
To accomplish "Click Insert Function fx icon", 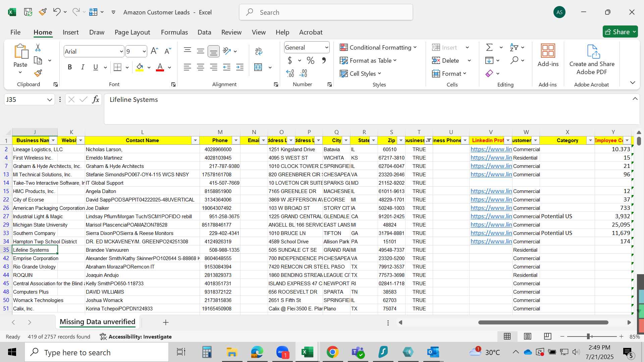I will pyautogui.click(x=96, y=100).
